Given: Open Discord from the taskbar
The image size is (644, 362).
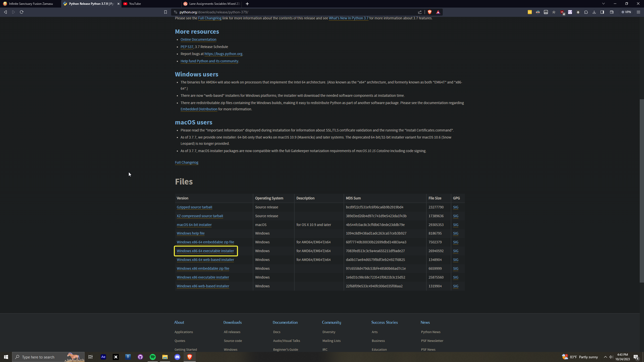Looking at the screenshot, I should click(177, 357).
